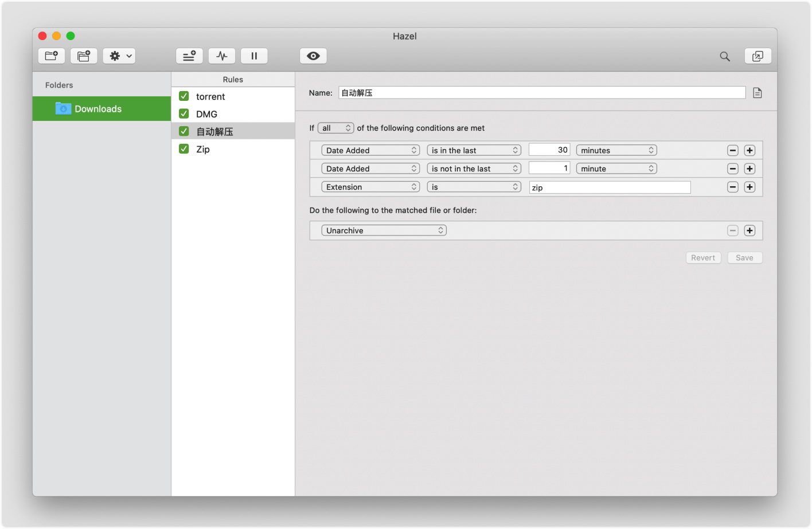
Task: Select the Downloads folder
Action: 101,109
